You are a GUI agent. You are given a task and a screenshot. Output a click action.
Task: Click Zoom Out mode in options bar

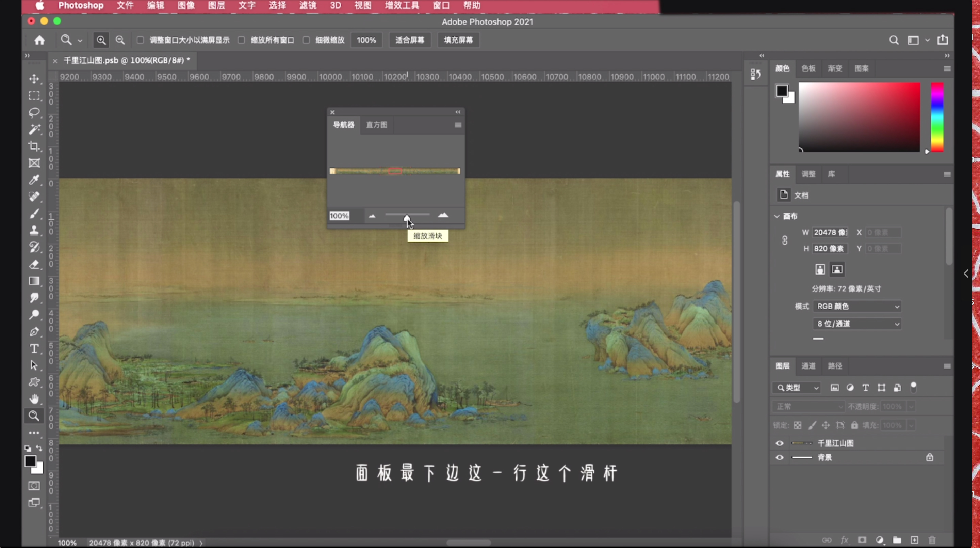(120, 40)
